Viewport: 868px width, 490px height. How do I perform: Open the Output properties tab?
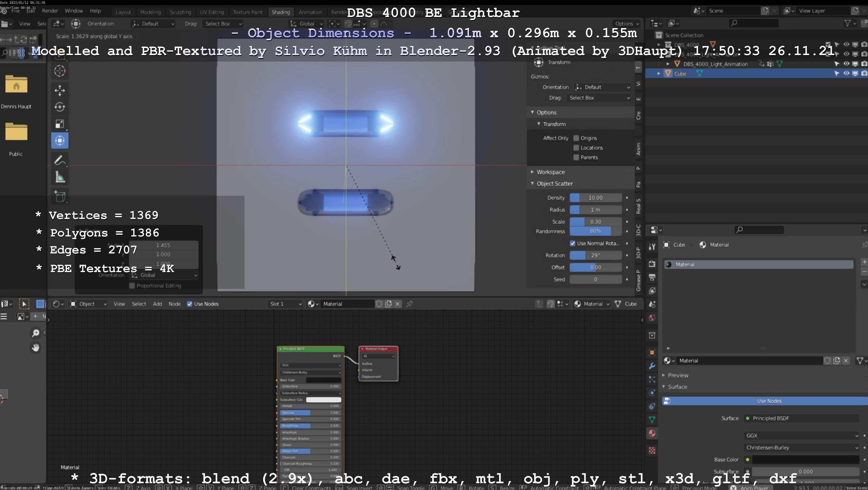(x=652, y=277)
